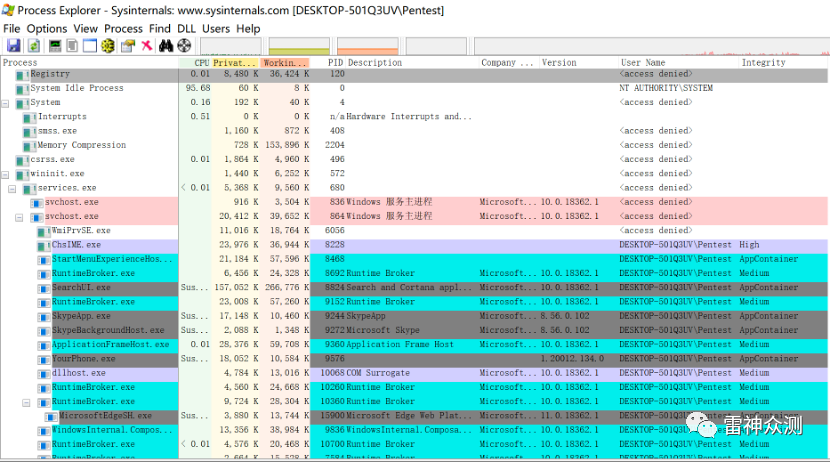Click 'COM Surrogate' description cell
This screenshot has width=830, height=462.
click(378, 373)
